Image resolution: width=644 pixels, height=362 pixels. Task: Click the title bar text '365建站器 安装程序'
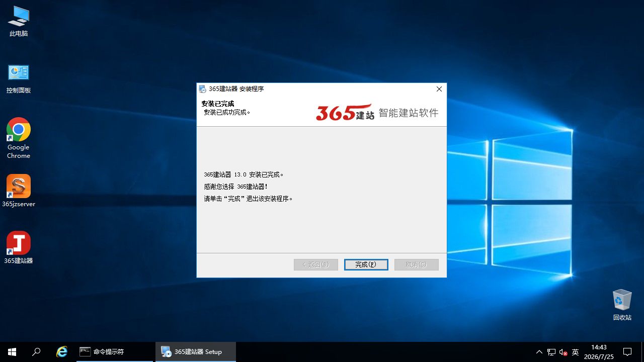(x=236, y=89)
